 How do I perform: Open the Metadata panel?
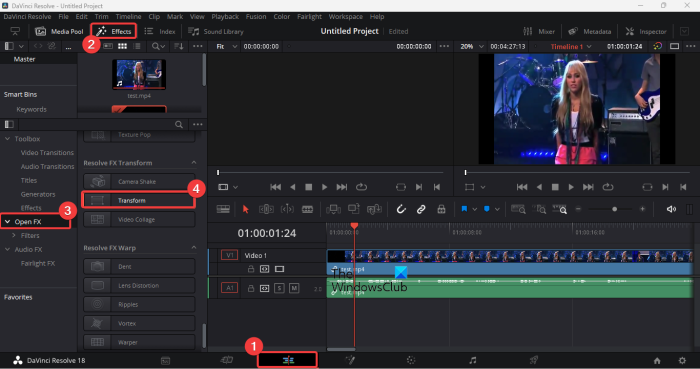point(590,31)
